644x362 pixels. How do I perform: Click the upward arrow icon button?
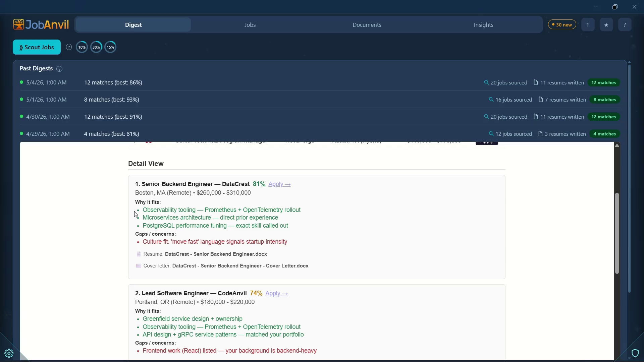click(x=588, y=25)
